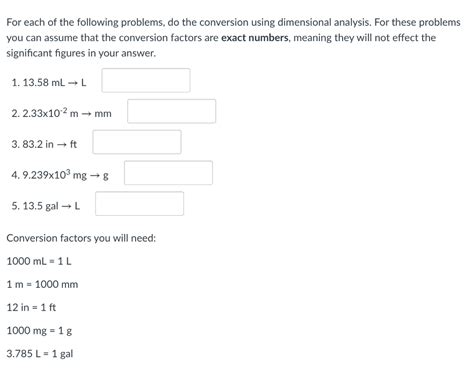Click the '3.785 L = 1 gal' conversion line
This screenshot has height=379, width=474.
[x=40, y=354]
